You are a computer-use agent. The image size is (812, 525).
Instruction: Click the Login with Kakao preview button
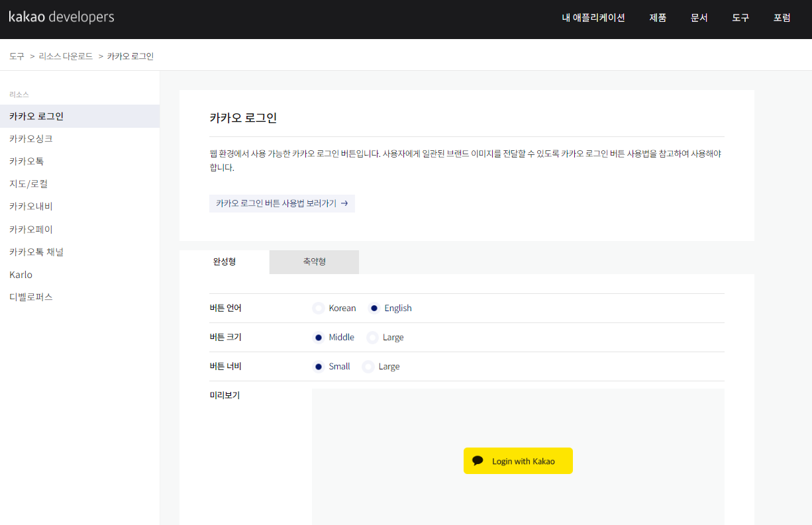point(518,461)
